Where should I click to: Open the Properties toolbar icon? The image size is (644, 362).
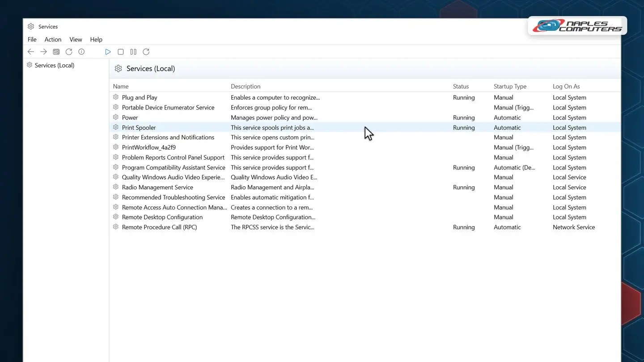point(56,52)
